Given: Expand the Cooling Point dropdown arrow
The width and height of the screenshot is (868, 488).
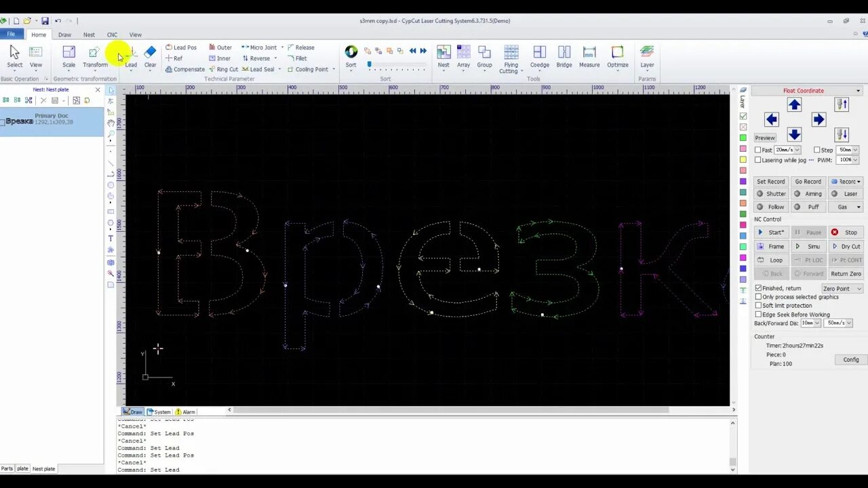Looking at the screenshot, I should (334, 69).
